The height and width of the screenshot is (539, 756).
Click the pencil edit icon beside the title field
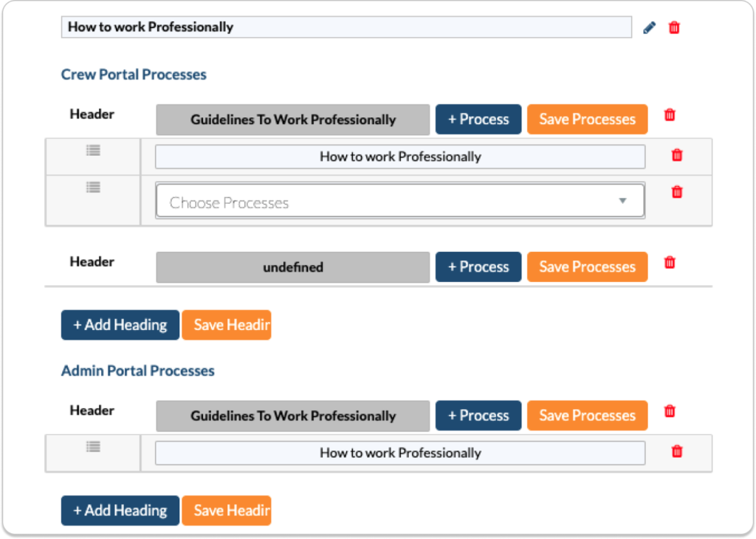pos(649,27)
